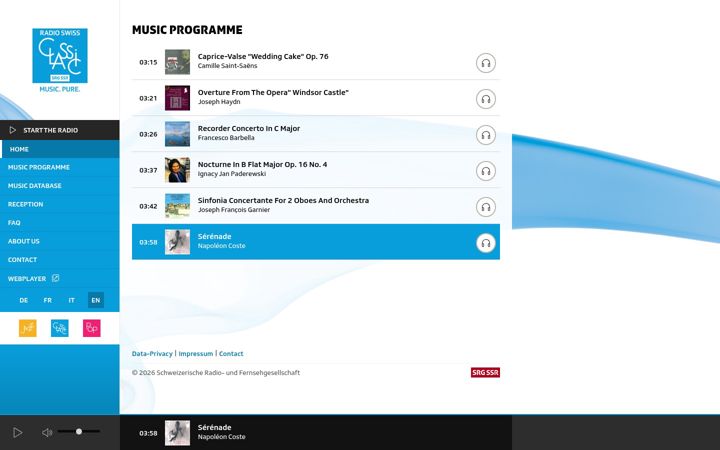Open the Contact footer link
720x450 pixels.
tap(231, 354)
